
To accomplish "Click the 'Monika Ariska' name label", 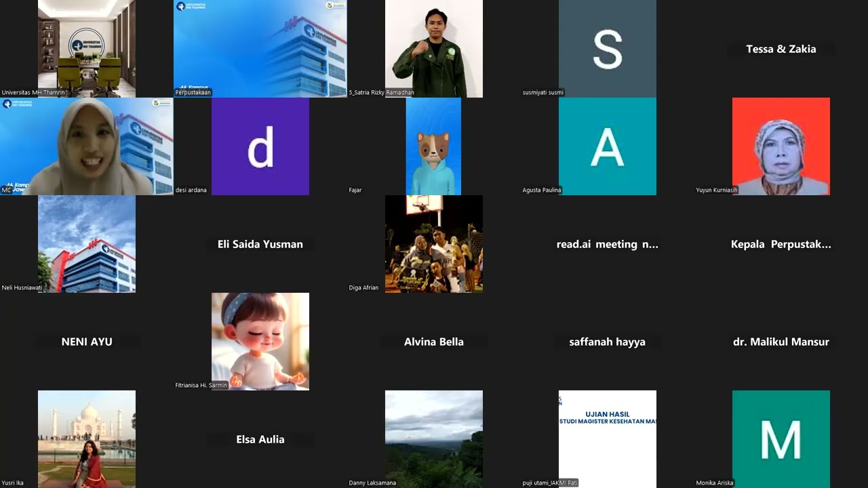I will click(x=715, y=483).
